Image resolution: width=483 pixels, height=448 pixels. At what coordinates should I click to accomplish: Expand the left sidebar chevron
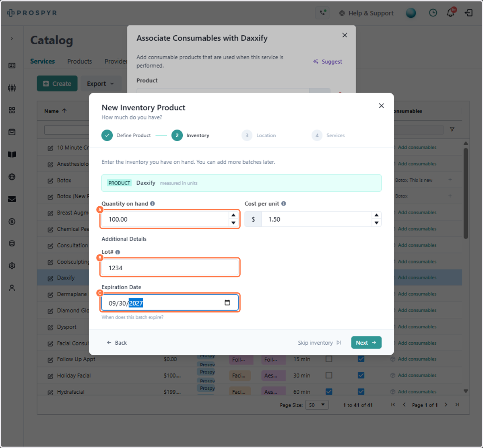(12, 39)
